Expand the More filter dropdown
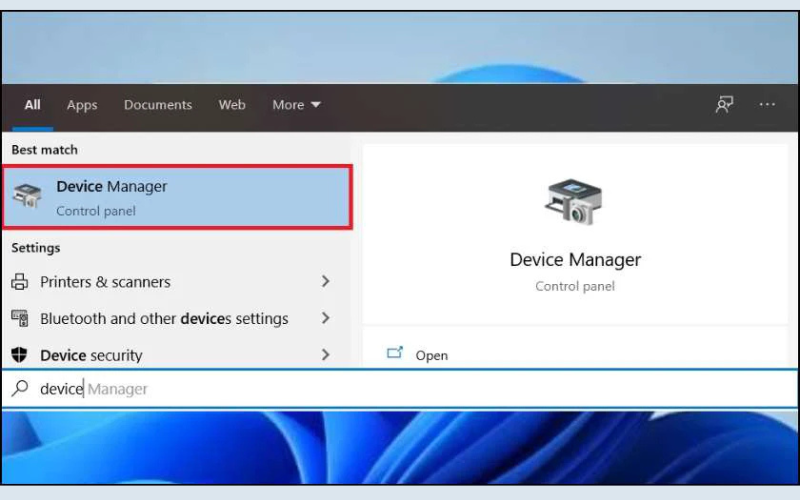The width and height of the screenshot is (800, 500). pos(296,105)
